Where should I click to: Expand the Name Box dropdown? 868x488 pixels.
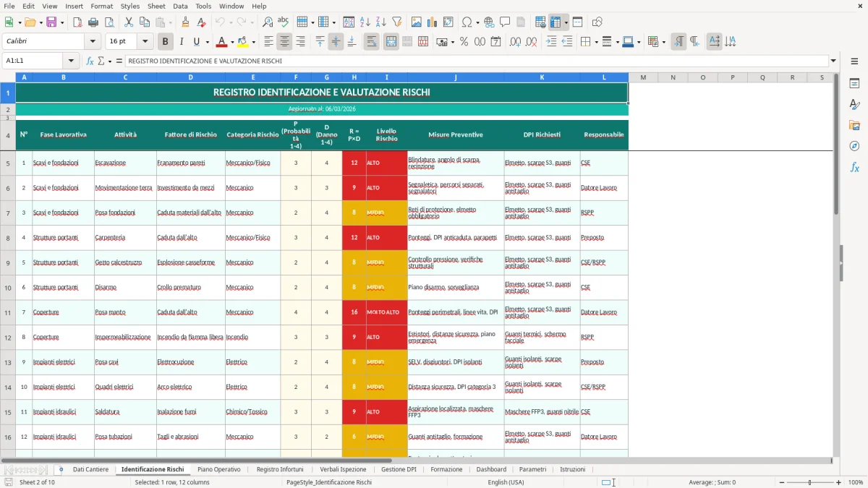[x=71, y=61]
